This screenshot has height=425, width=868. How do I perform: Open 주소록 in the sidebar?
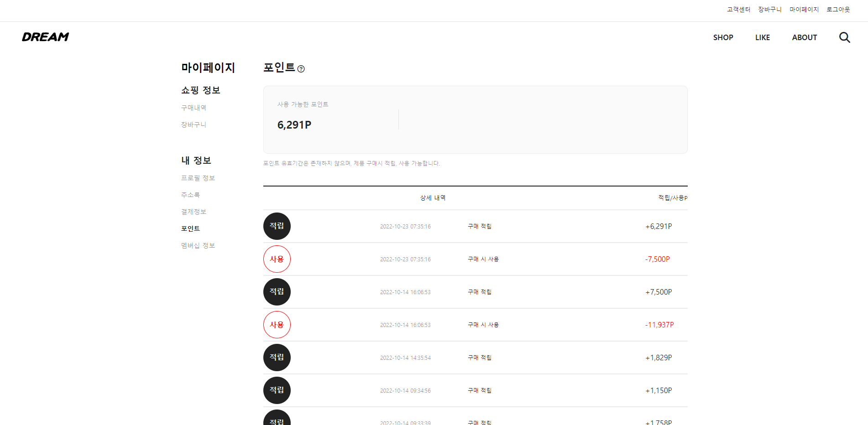pyautogui.click(x=191, y=195)
